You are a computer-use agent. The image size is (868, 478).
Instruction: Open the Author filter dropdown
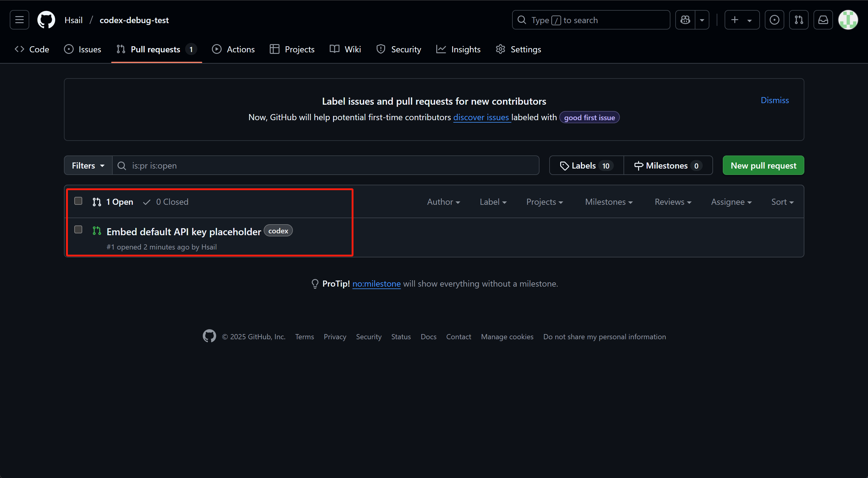443,202
